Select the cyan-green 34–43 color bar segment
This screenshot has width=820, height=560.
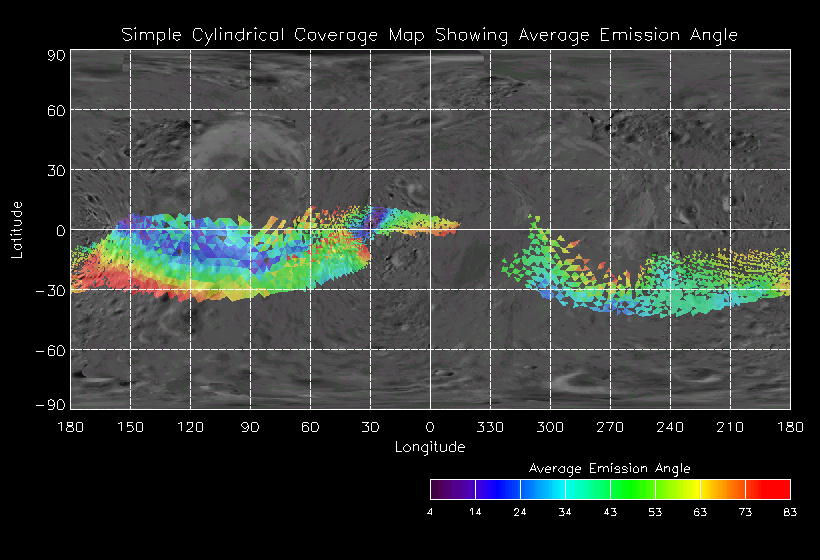coord(588,489)
